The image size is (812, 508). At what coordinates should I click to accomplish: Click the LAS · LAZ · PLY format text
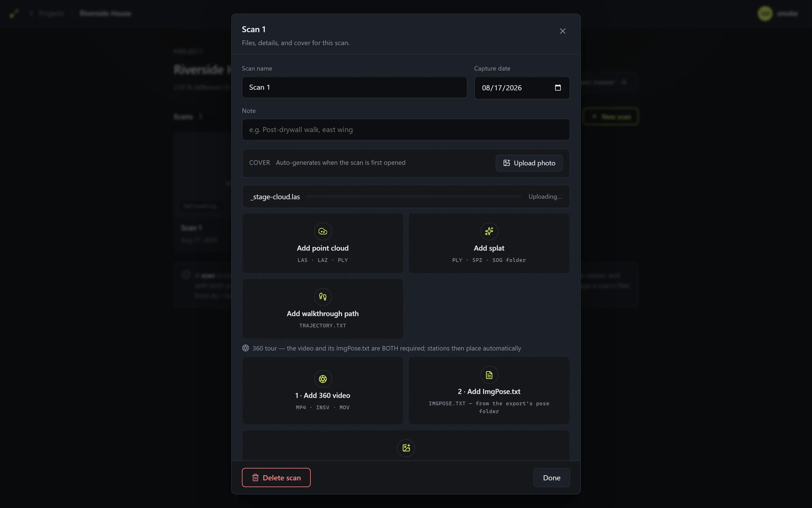(323, 260)
